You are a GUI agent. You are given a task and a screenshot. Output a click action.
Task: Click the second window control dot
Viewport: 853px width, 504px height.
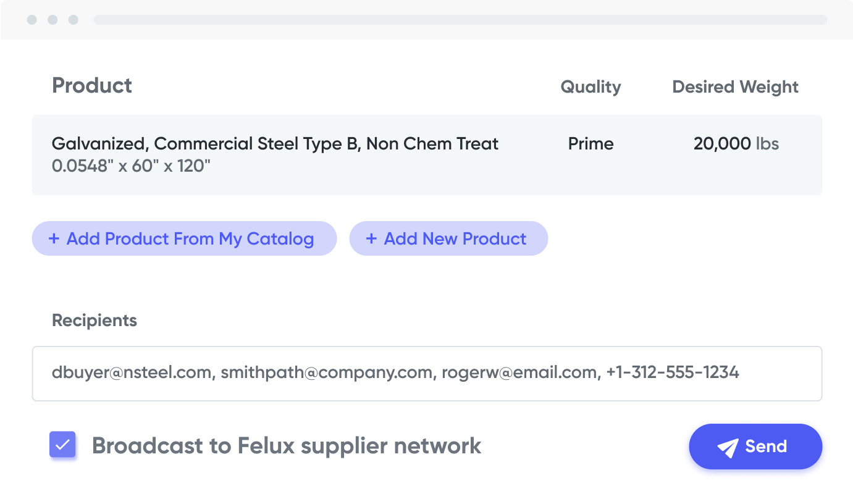(x=53, y=20)
